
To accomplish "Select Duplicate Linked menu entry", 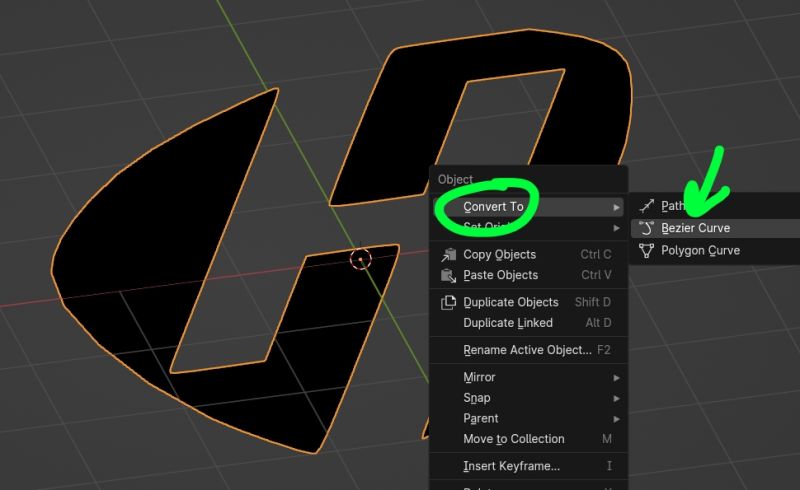I will (x=529, y=323).
